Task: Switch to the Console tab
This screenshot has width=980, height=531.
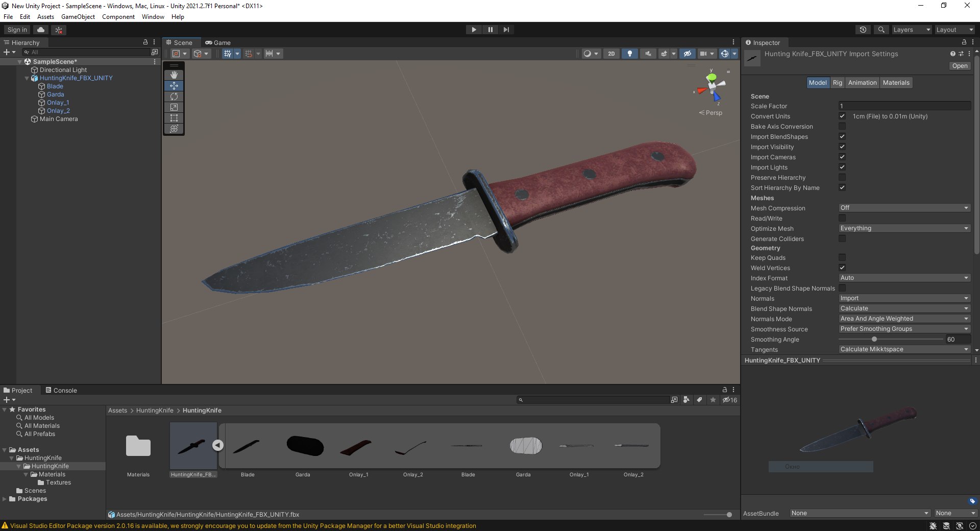Action: pyautogui.click(x=61, y=390)
